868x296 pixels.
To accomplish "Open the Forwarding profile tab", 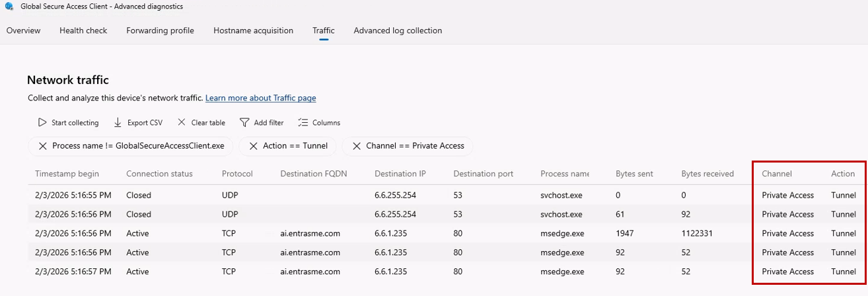I will pos(160,30).
